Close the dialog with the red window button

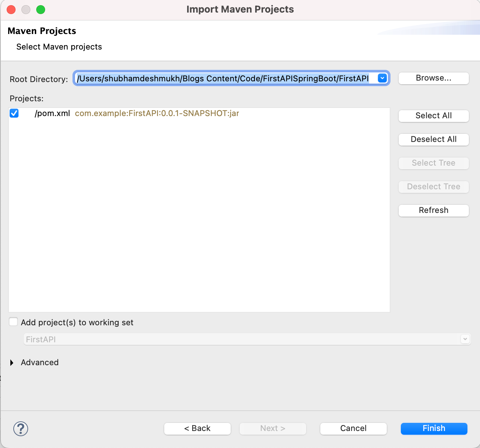[x=11, y=10]
